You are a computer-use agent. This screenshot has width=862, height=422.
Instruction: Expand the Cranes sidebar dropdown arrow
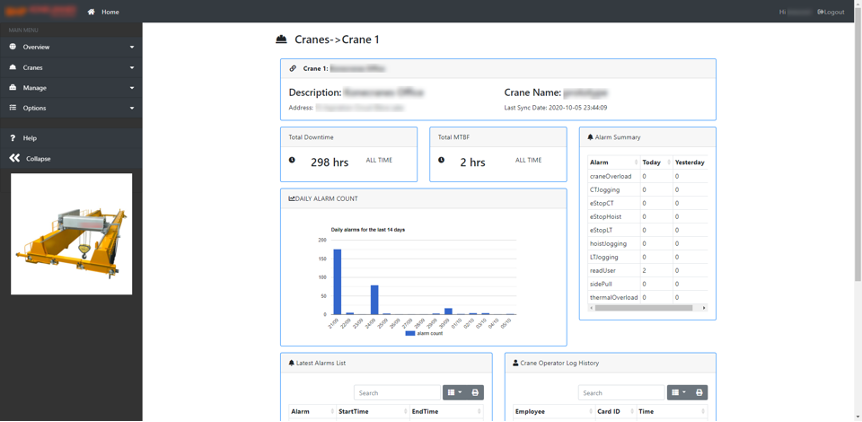132,68
